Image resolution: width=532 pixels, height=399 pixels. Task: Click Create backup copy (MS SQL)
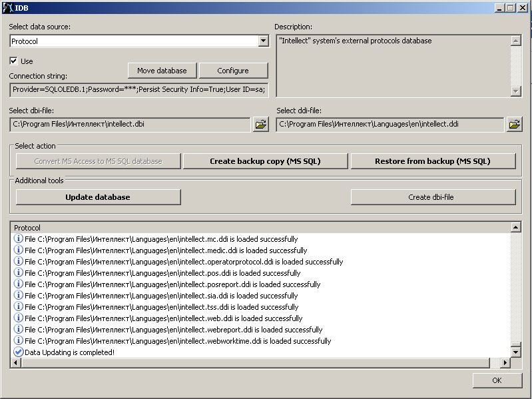265,161
